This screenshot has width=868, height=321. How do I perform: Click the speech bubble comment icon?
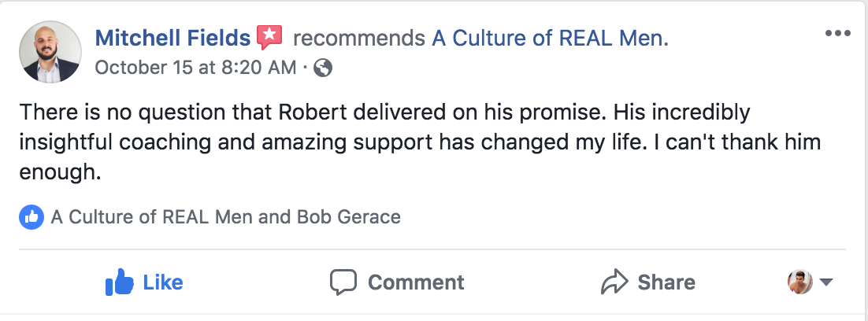tap(343, 282)
